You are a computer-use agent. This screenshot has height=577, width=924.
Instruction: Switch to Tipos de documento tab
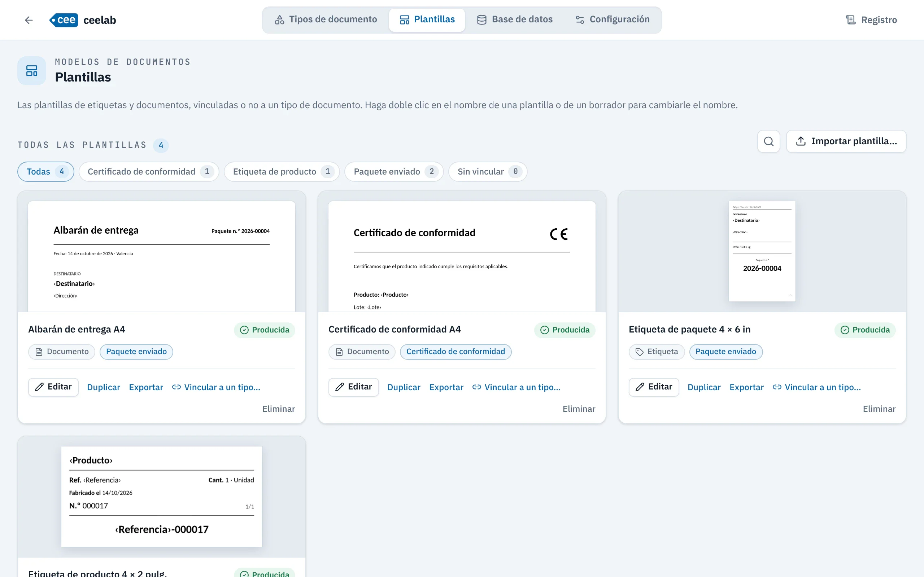[x=326, y=19]
